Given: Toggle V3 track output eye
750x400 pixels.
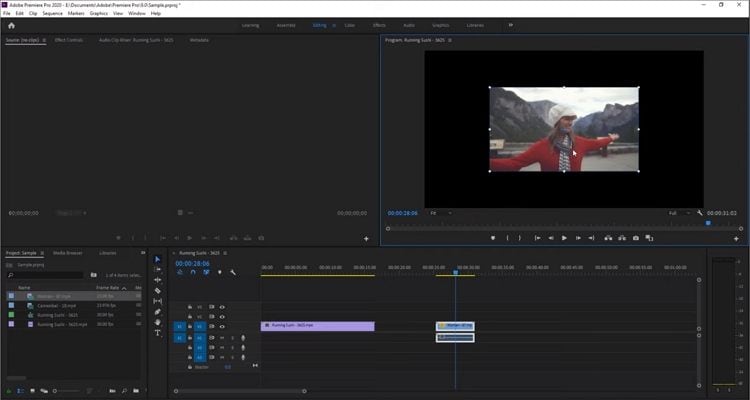Looking at the screenshot, I should tap(222, 307).
